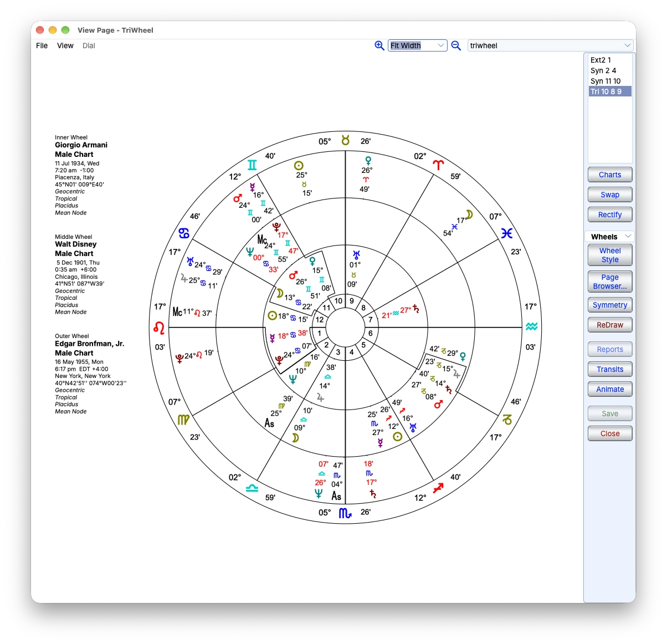Open the Reports button
Image resolution: width=667 pixels, height=644 pixels.
click(610, 349)
